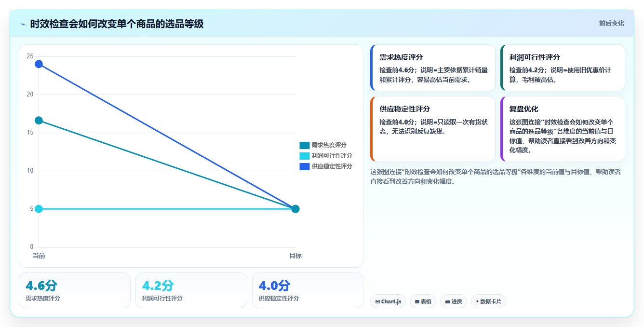This screenshot has height=327, width=644.
Task: Toggle 需求热度评分 legend color box
Action: [x=305, y=145]
